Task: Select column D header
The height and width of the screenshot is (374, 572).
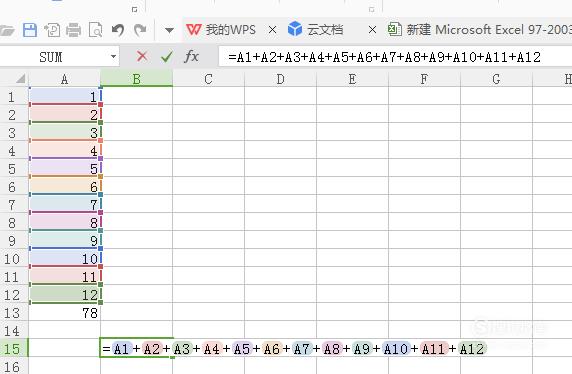Action: [280, 78]
